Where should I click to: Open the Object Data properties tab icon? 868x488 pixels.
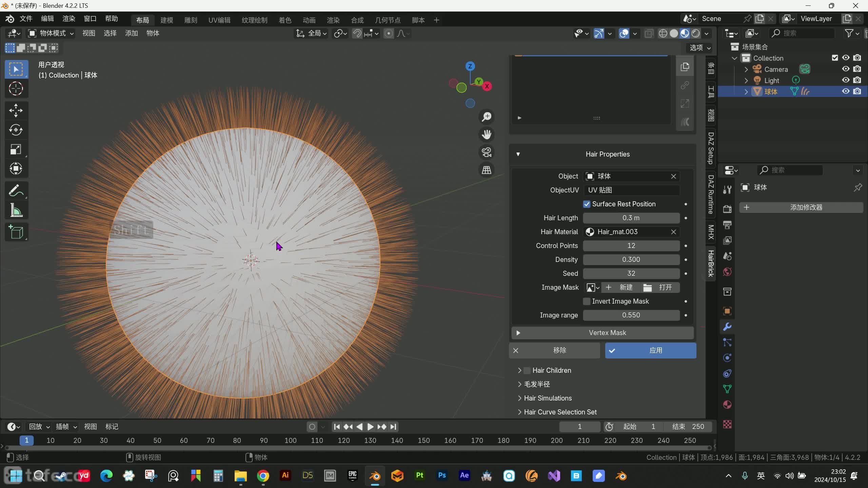tap(727, 389)
